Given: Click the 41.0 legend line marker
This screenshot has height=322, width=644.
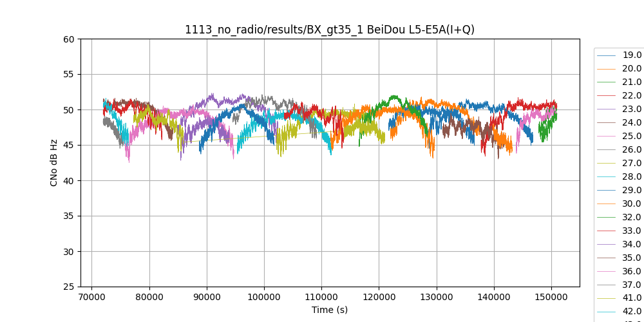Looking at the screenshot, I should [607, 298].
